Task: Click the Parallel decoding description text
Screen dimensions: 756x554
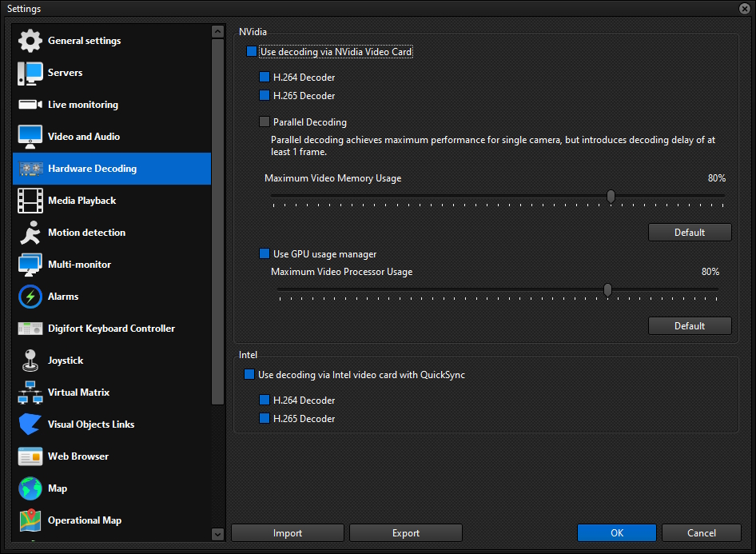Action: point(493,145)
